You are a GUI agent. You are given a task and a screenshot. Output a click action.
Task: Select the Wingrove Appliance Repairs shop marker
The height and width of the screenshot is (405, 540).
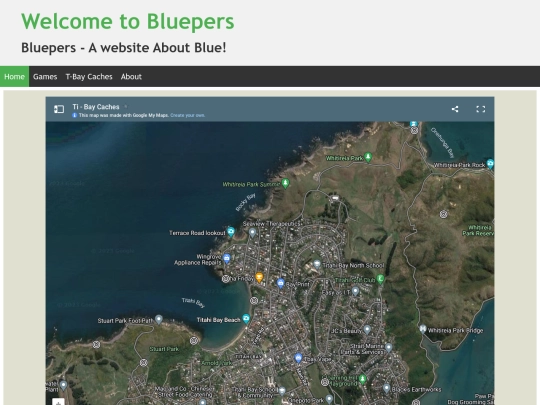coord(227,258)
